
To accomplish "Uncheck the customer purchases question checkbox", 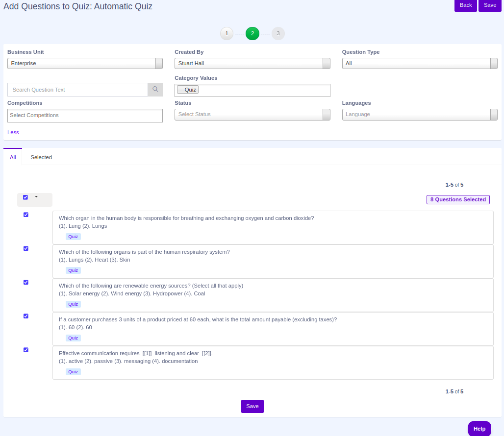I will point(26,316).
